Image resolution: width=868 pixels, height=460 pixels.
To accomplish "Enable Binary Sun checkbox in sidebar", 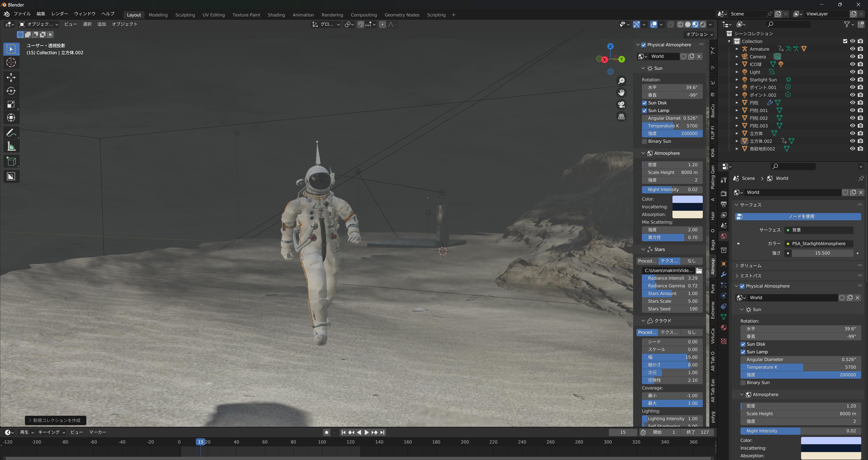I will [644, 141].
